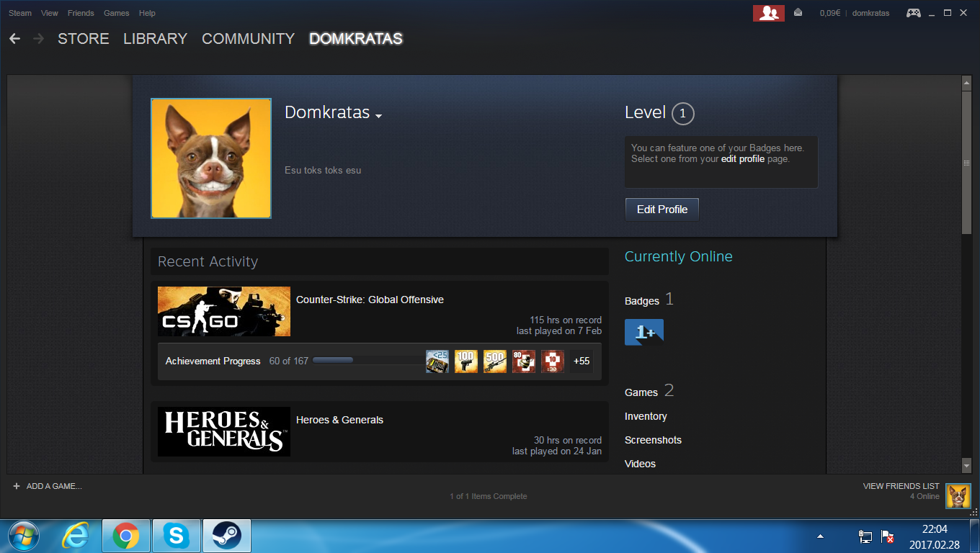
Task: Open the Videos link
Action: [x=640, y=464]
